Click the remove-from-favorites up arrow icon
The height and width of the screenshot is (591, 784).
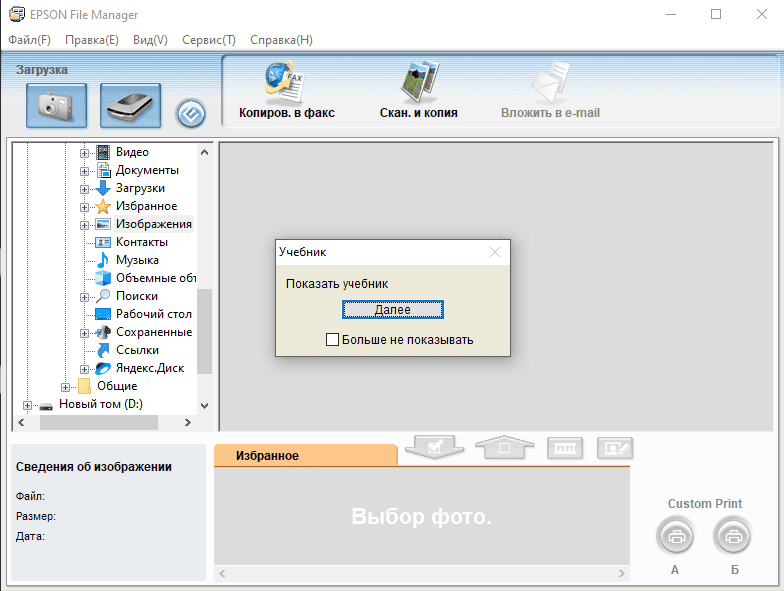coord(504,447)
